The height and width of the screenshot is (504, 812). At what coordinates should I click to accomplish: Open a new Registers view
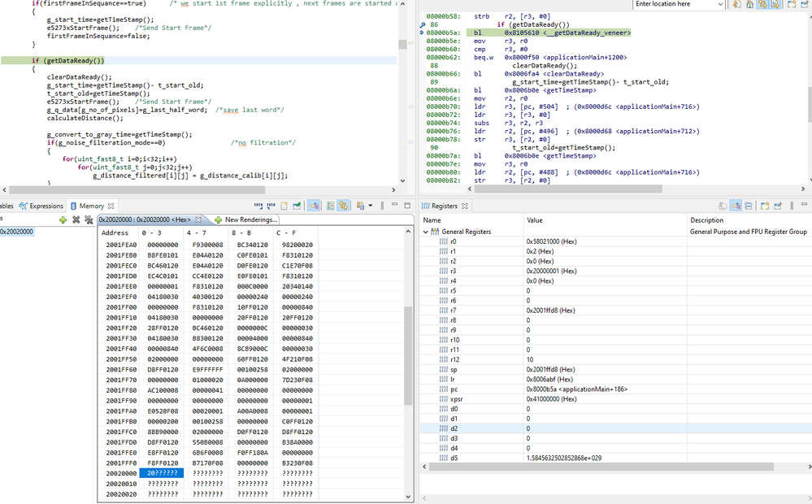point(765,206)
